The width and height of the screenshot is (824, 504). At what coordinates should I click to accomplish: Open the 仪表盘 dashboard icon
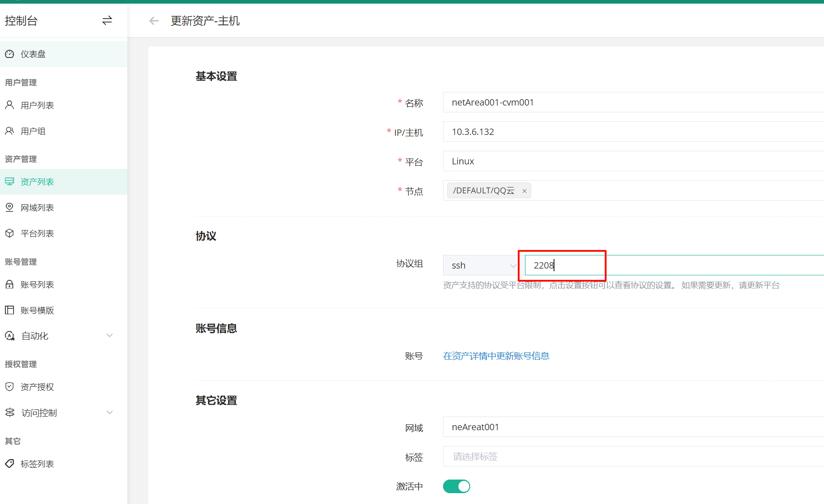point(10,54)
